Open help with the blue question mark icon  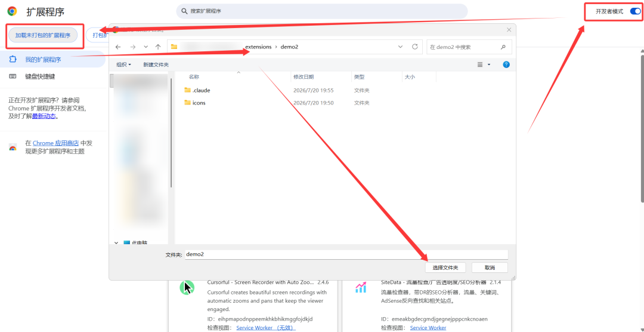506,64
